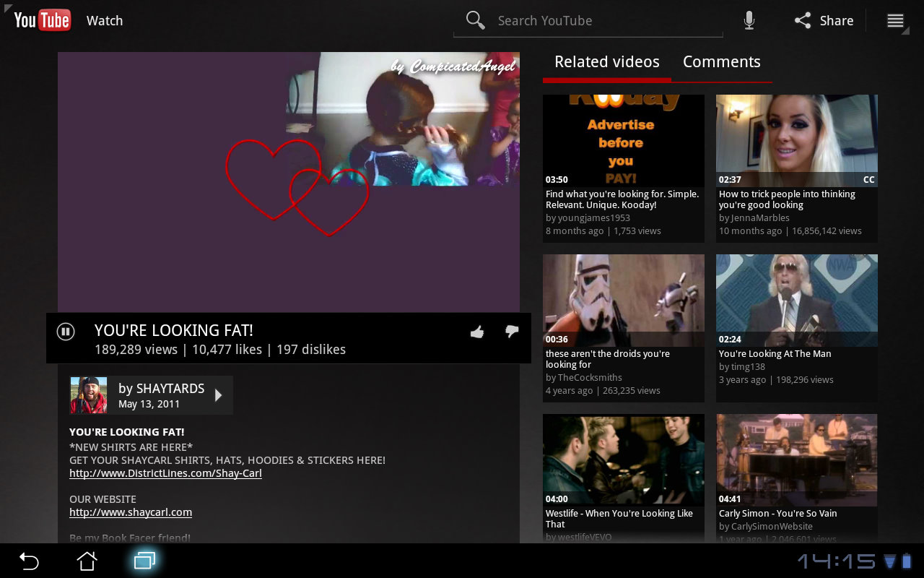
Task: Tap the YouTube logo
Action: pyautogui.click(x=42, y=20)
